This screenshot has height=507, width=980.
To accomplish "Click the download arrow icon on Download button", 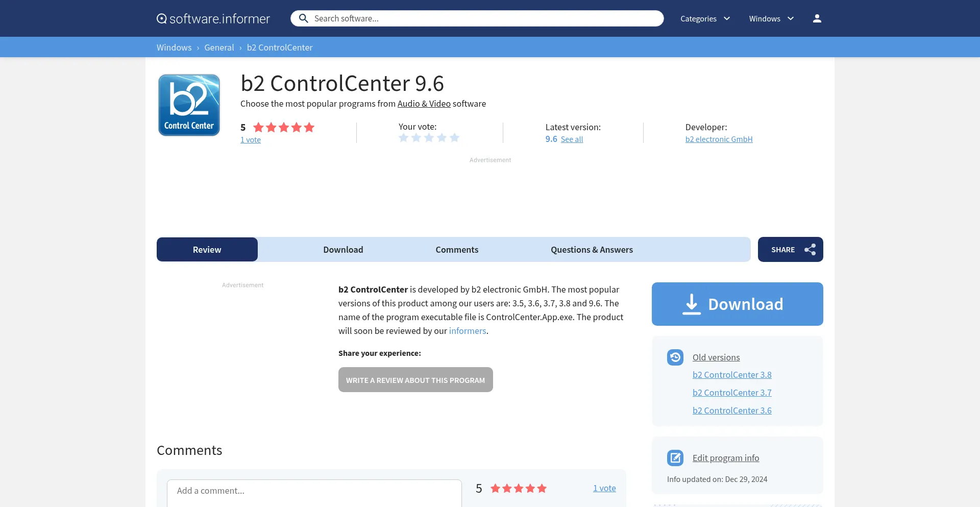I will coord(692,303).
